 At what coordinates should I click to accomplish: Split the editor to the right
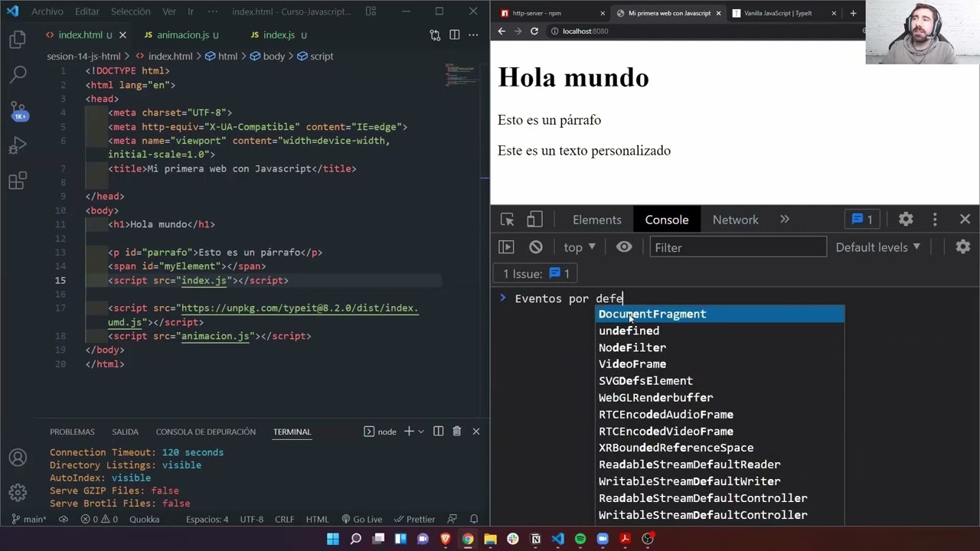click(455, 35)
